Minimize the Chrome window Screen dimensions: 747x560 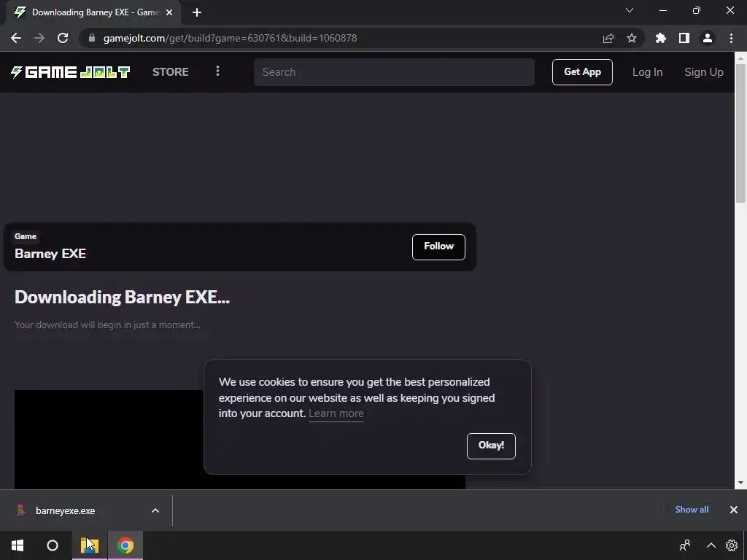pos(662,10)
